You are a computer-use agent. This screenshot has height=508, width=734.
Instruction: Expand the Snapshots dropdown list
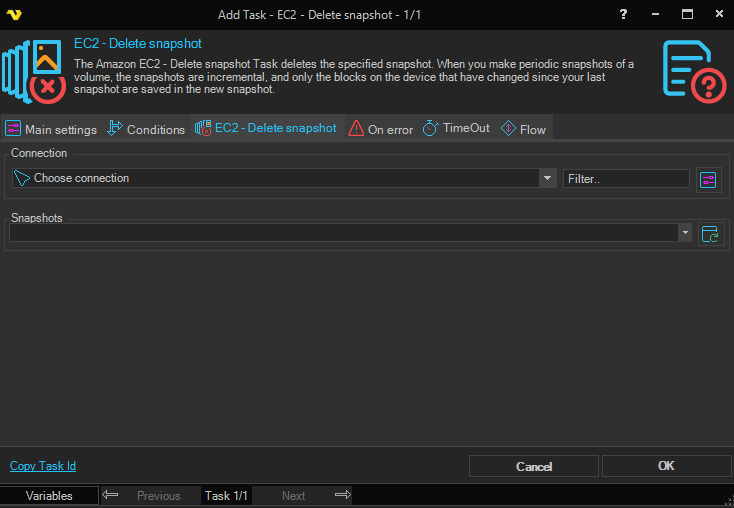pyautogui.click(x=684, y=232)
